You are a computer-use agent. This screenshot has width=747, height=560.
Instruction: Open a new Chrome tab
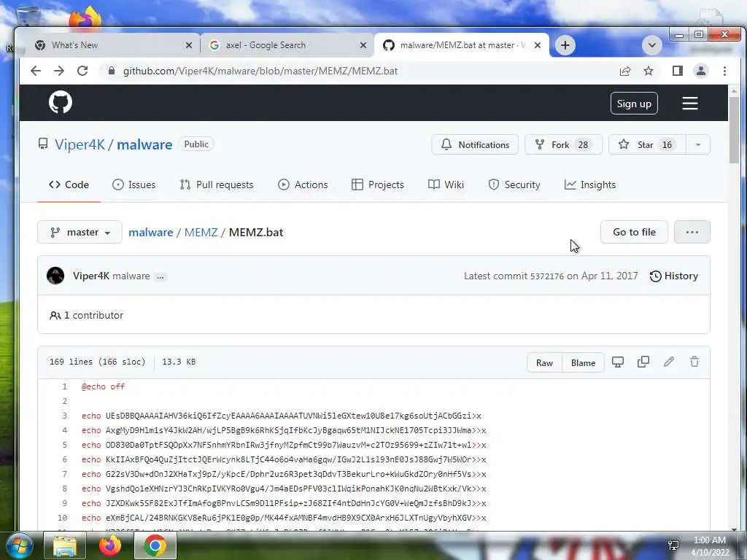tap(565, 45)
